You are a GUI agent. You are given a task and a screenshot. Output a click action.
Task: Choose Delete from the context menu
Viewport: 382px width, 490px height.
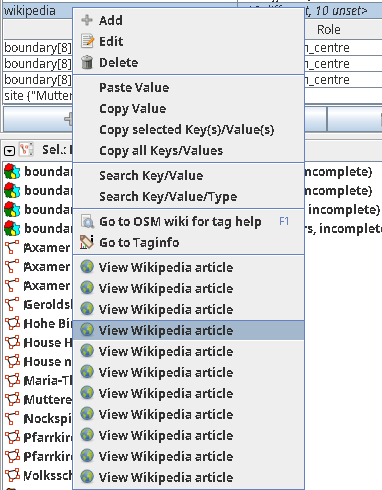point(188,62)
